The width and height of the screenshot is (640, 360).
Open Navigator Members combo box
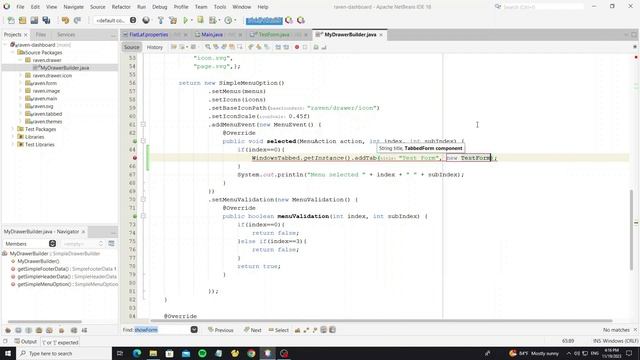(52, 244)
